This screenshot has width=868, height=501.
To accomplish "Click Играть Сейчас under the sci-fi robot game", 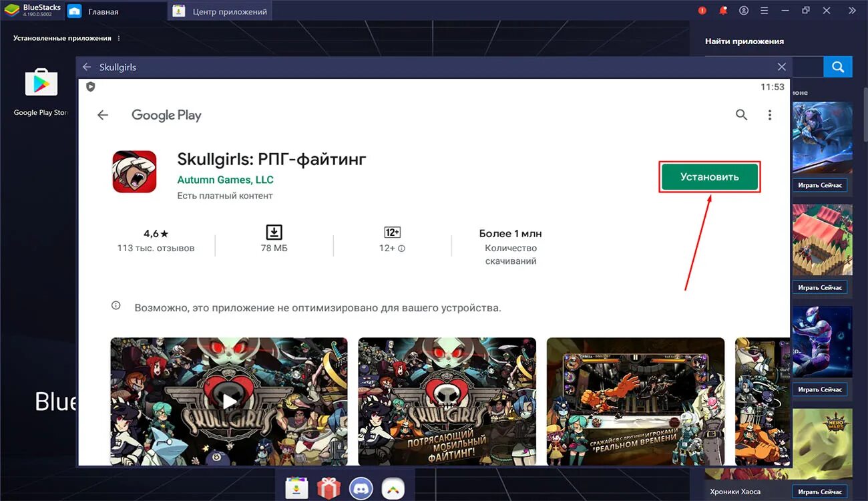I will pyautogui.click(x=820, y=389).
